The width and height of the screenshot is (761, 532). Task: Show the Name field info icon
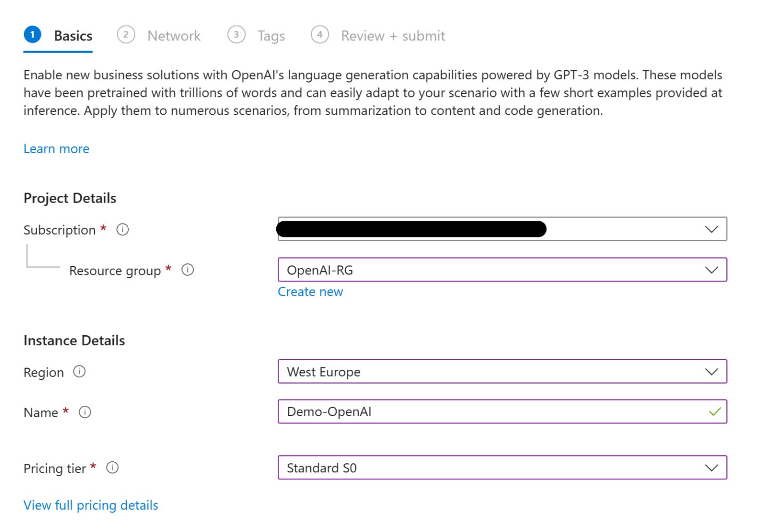pos(85,412)
